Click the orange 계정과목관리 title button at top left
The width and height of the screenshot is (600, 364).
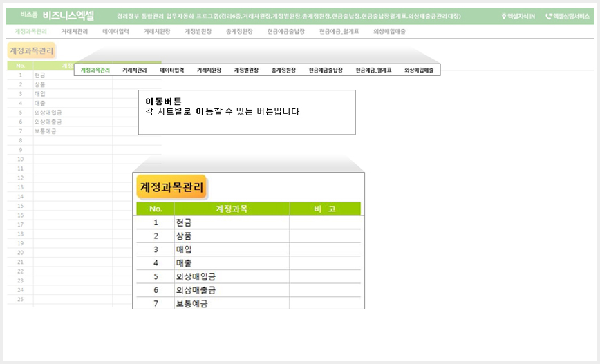[31, 50]
